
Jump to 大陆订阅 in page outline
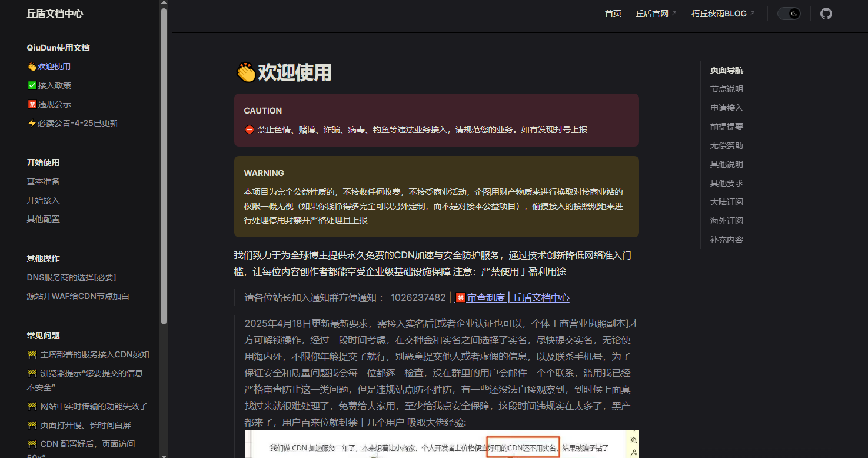[726, 202]
